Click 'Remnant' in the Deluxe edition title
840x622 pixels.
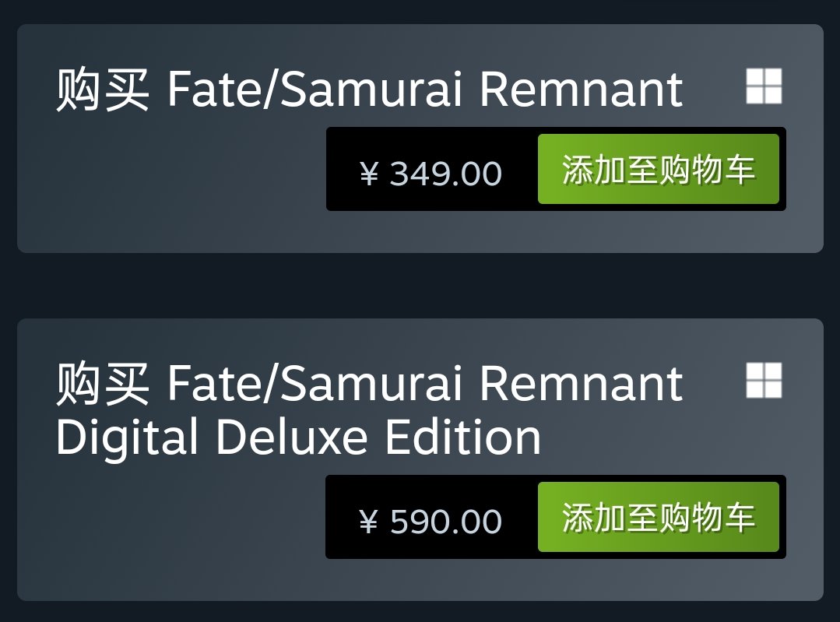click(x=581, y=384)
